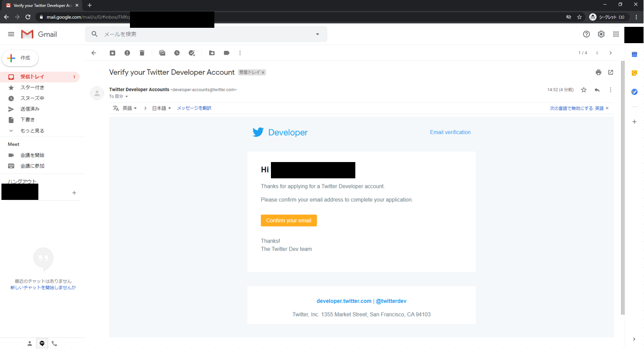
Task: Add hangout contact with the plus icon
Action: 74,193
